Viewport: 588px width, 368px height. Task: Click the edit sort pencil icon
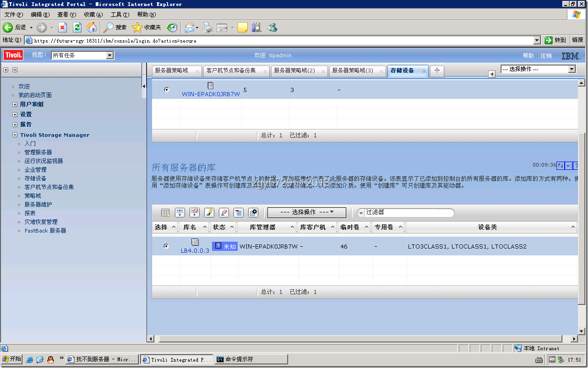click(x=209, y=212)
